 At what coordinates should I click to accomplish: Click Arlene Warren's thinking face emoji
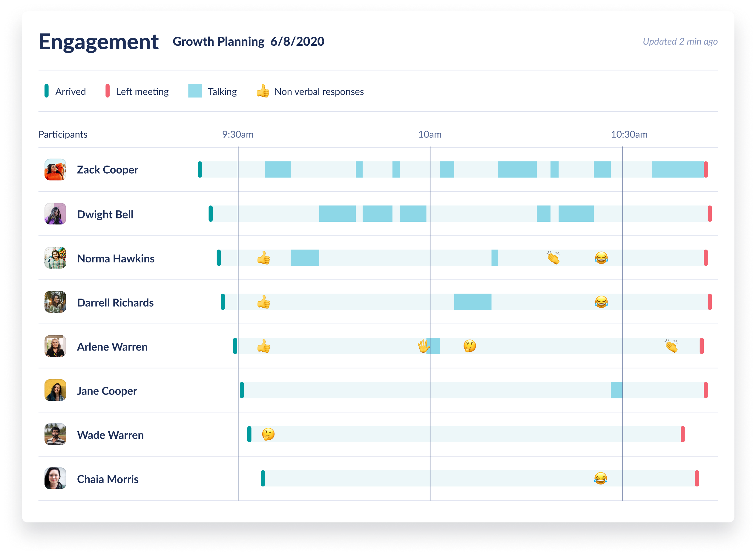point(470,346)
